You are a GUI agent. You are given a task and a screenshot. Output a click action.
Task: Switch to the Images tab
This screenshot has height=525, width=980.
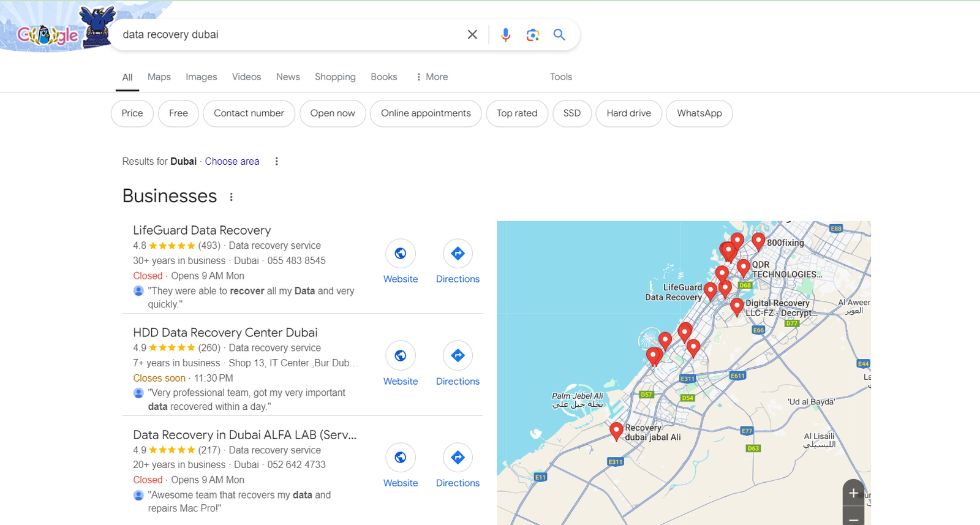point(202,77)
